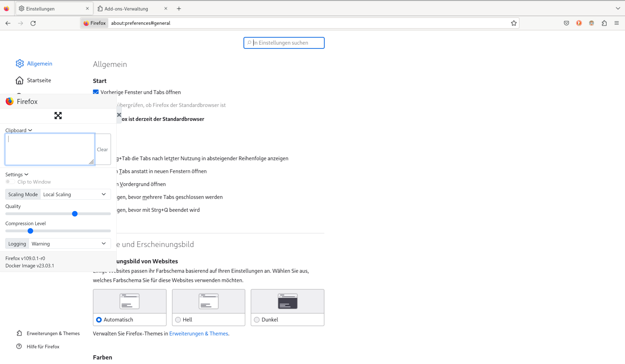Change the Logging level dropdown
The height and width of the screenshot is (364, 625).
69,244
